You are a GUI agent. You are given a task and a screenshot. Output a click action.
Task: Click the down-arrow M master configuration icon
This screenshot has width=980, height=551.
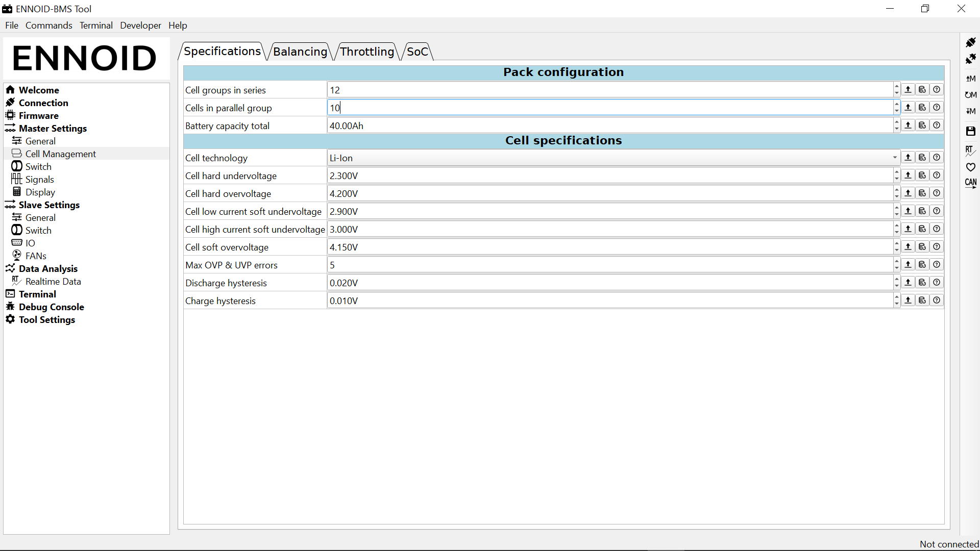coord(970,111)
